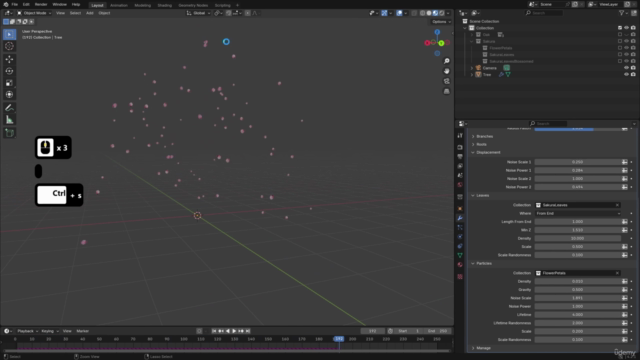The width and height of the screenshot is (640, 360).
Task: Expand the Manage panel
Action: [x=483, y=348]
